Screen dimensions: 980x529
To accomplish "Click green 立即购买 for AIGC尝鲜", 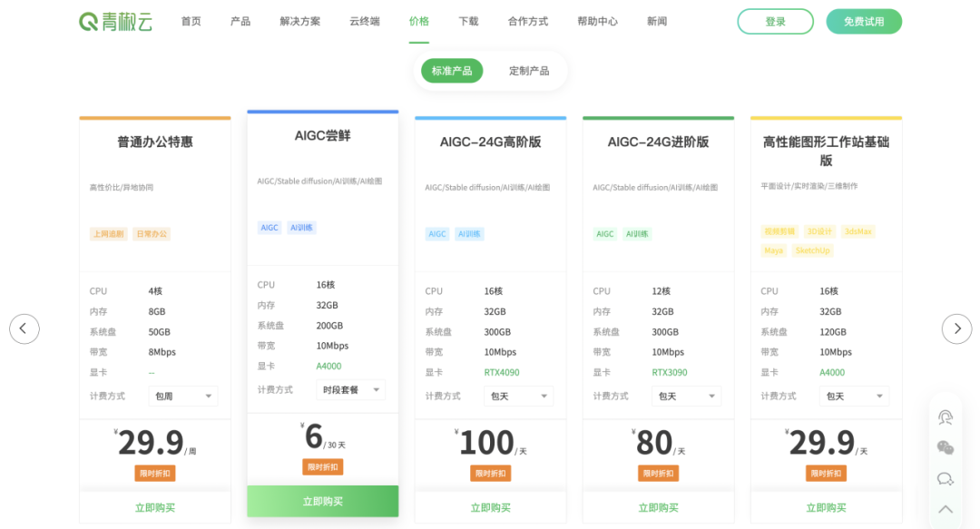I will tap(322, 502).
